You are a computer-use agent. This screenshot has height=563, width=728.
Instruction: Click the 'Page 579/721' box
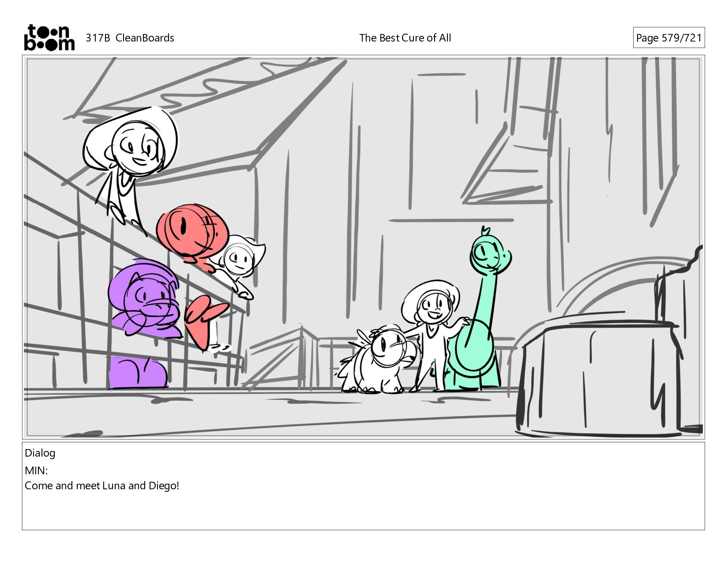click(668, 38)
